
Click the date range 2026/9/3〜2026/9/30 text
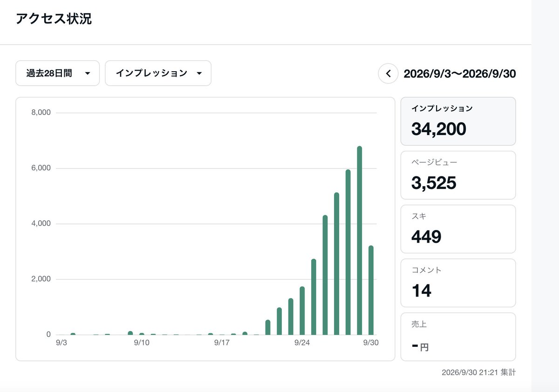coord(460,74)
